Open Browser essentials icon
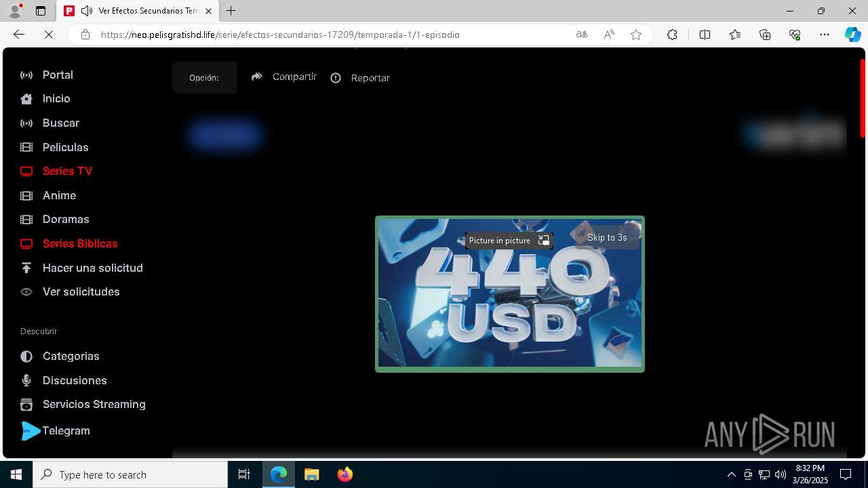Image resolution: width=868 pixels, height=488 pixels. point(795,35)
